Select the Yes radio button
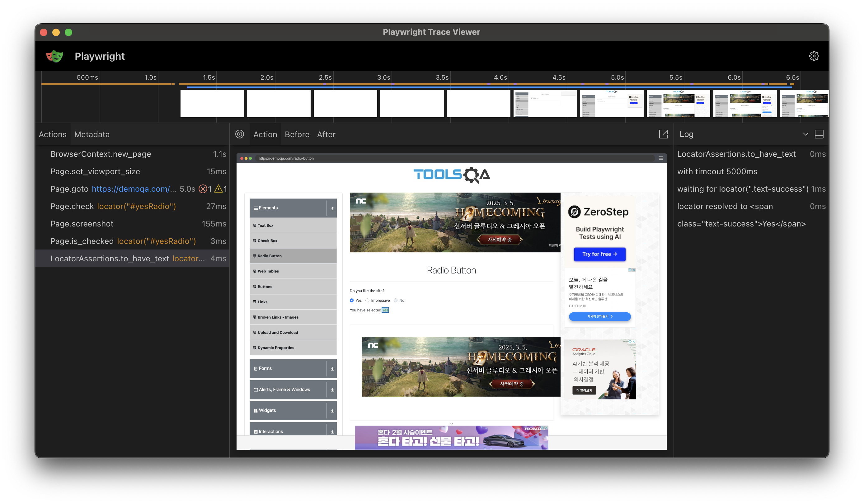864x504 pixels. [351, 301]
